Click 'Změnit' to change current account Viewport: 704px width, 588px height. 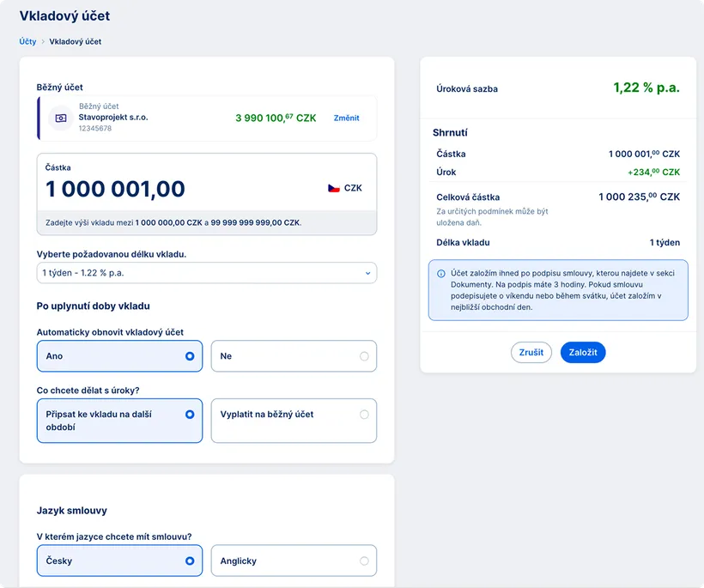tap(346, 118)
